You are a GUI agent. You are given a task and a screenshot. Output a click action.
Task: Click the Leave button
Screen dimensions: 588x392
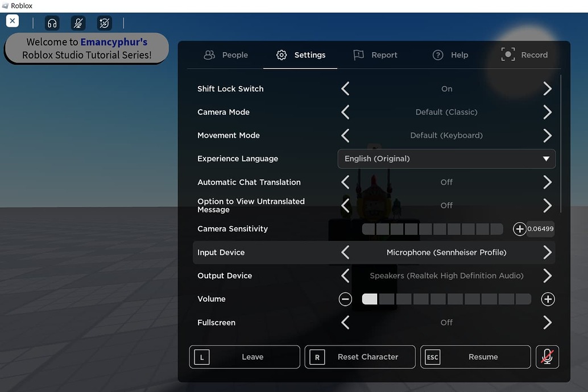tap(244, 357)
